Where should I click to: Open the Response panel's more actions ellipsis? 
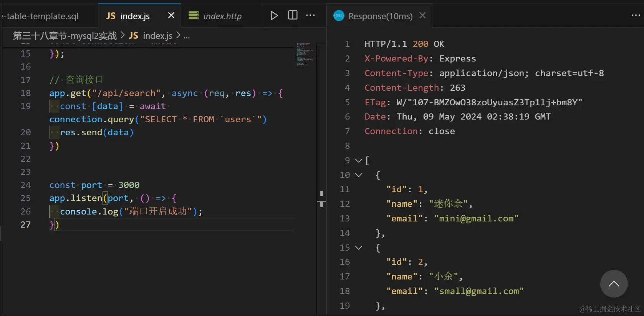636,15
